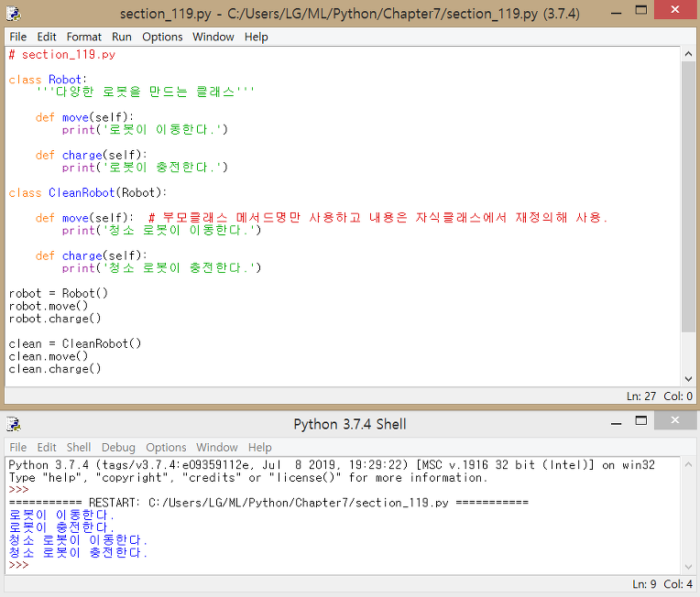Click the IDLE icon in editor title bar
Screen dimensions: 700x597
click(14, 14)
